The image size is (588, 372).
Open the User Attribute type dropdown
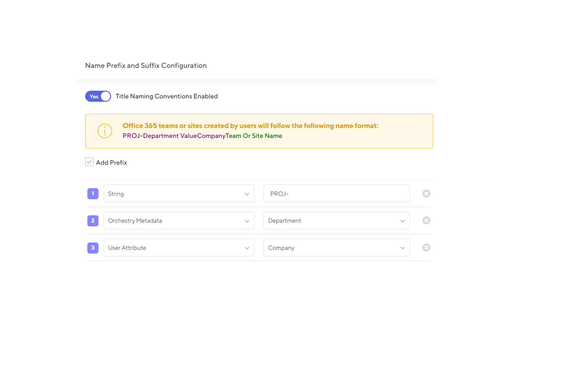[x=179, y=248]
